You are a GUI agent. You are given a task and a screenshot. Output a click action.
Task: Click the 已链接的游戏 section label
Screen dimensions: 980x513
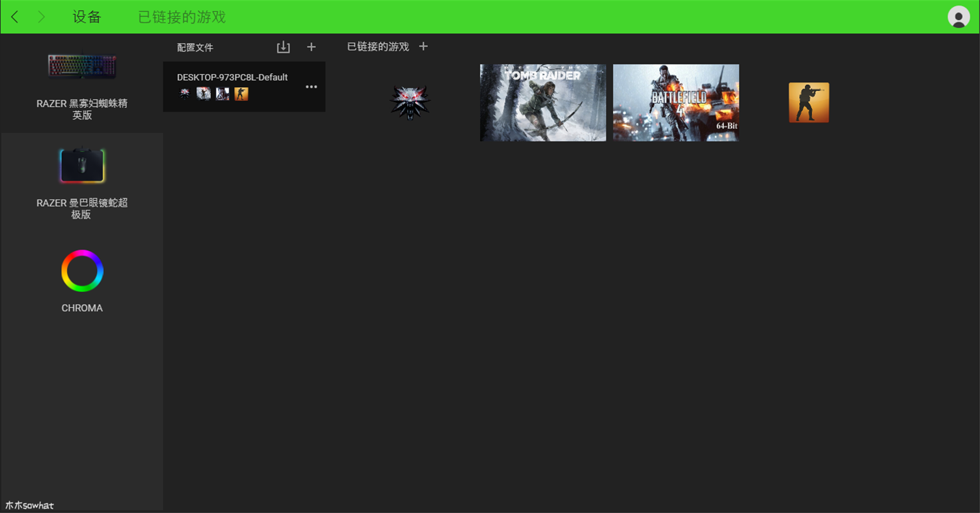pyautogui.click(x=378, y=47)
